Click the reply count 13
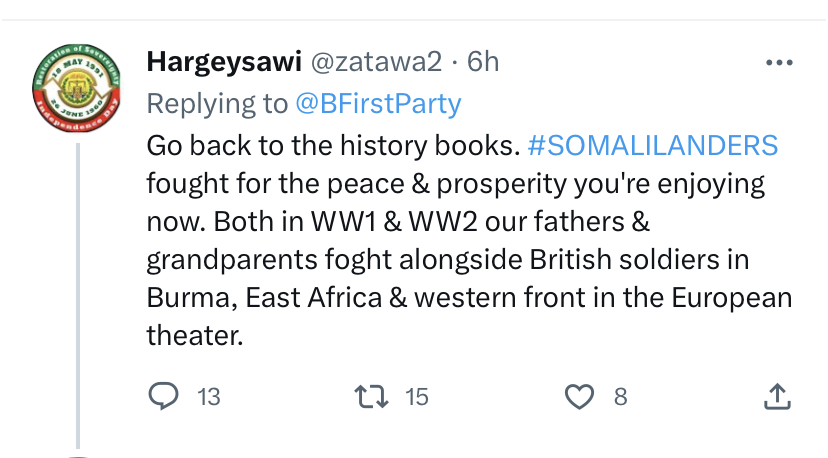Image resolution: width=828 pixels, height=458 pixels. (x=209, y=397)
